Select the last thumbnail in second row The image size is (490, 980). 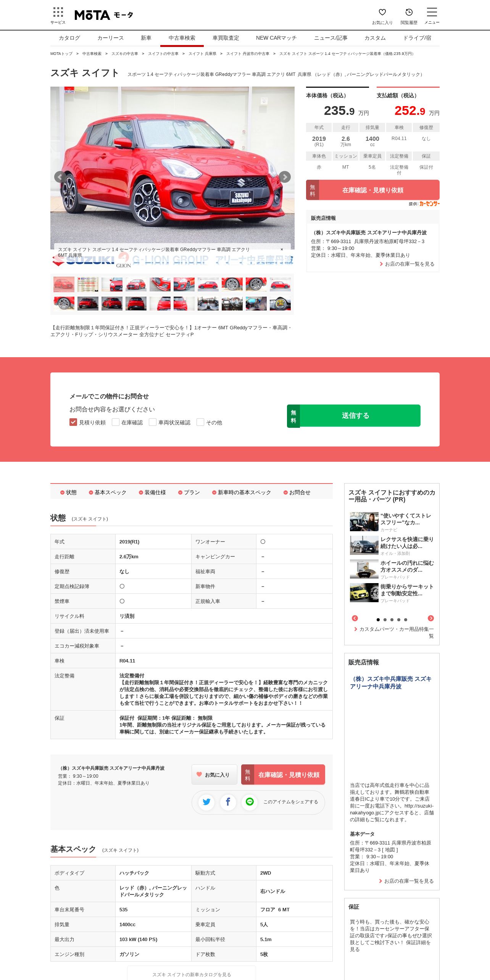point(280,303)
